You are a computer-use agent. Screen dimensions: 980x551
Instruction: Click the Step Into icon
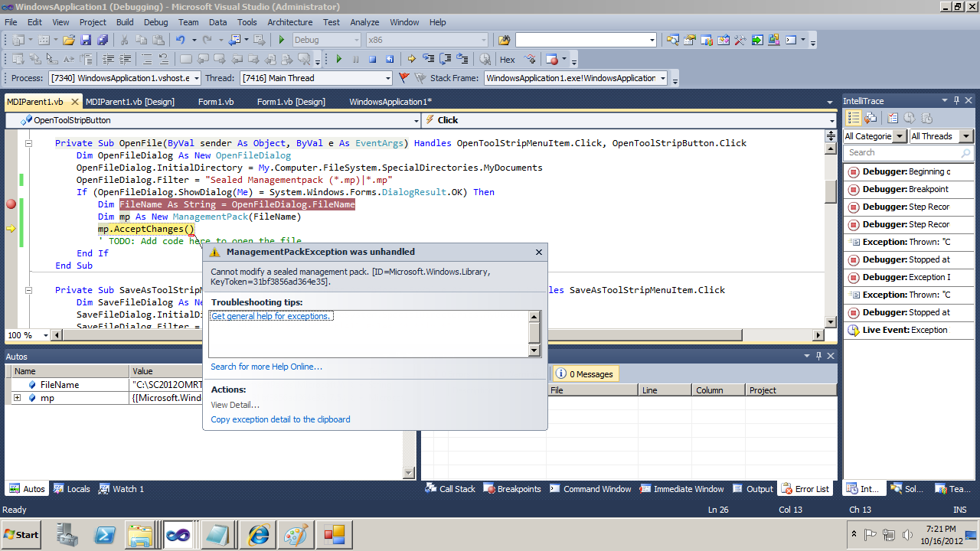[428, 59]
